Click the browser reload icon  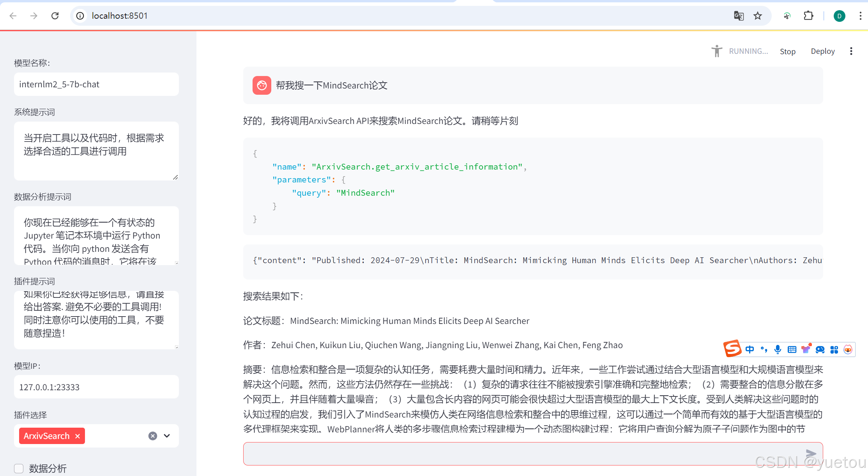55,16
